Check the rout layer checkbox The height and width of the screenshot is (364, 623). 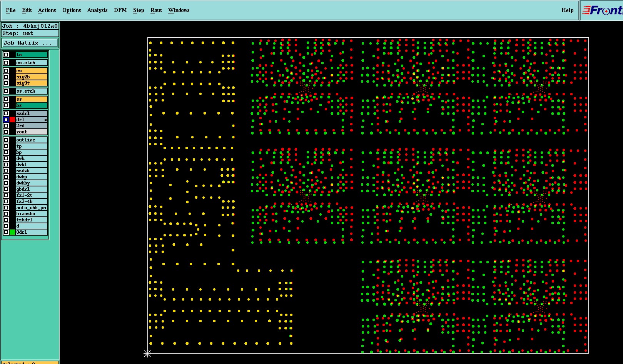coord(6,132)
